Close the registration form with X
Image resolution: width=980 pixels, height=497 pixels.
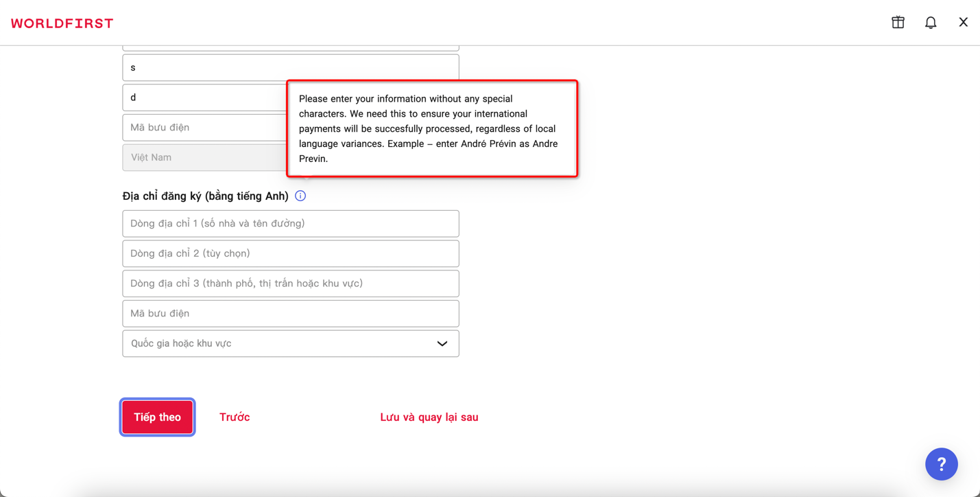963,23
